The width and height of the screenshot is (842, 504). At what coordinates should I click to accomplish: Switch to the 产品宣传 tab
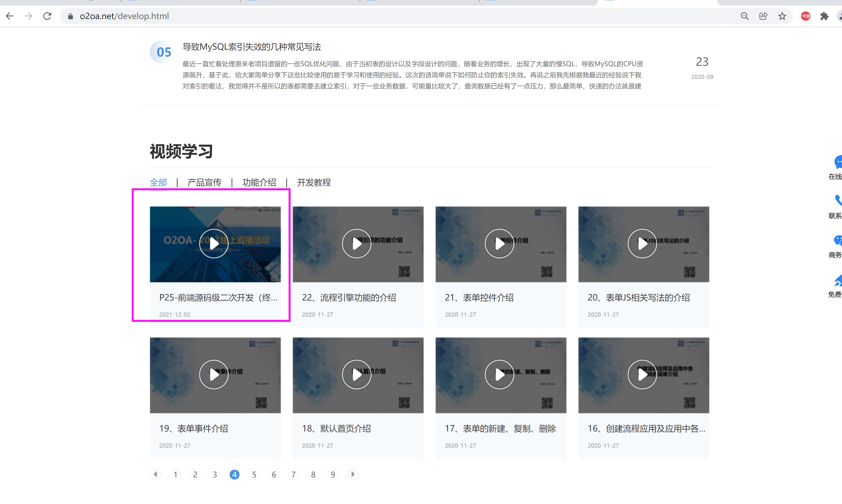tap(204, 182)
